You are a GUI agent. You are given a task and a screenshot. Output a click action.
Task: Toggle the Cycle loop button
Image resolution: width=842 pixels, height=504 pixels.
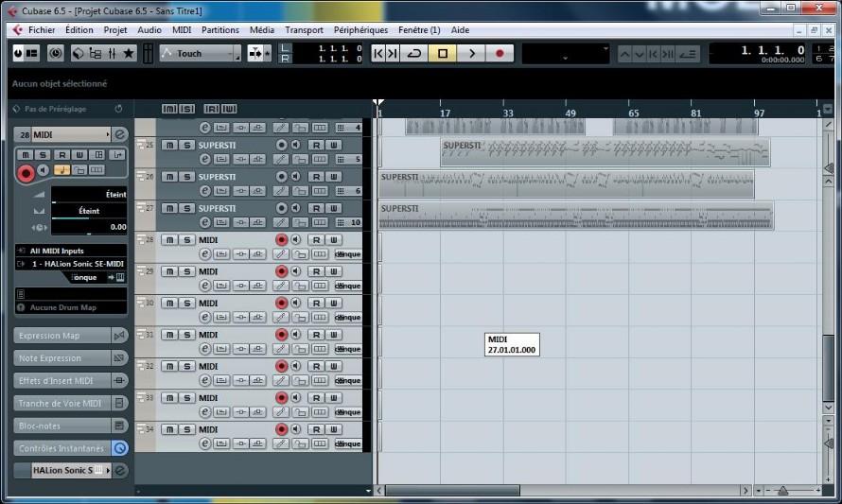[x=414, y=54]
